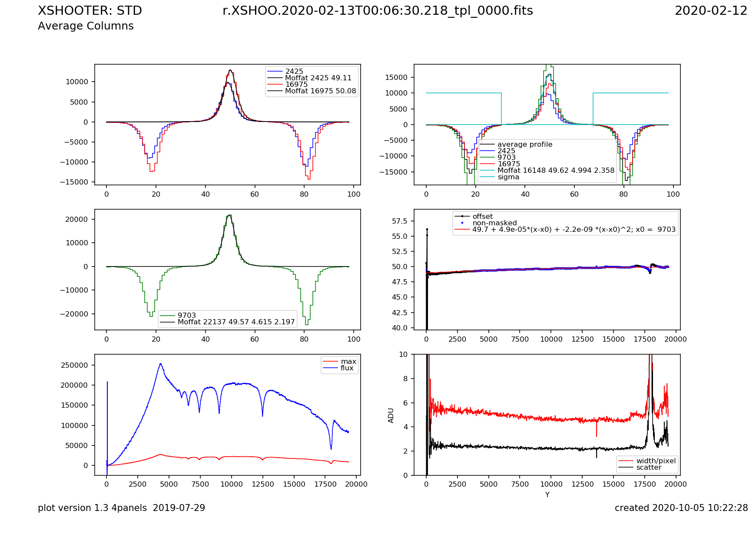Select the blue "flux" legend entry
The width and height of the screenshot is (756, 534).
click(347, 368)
